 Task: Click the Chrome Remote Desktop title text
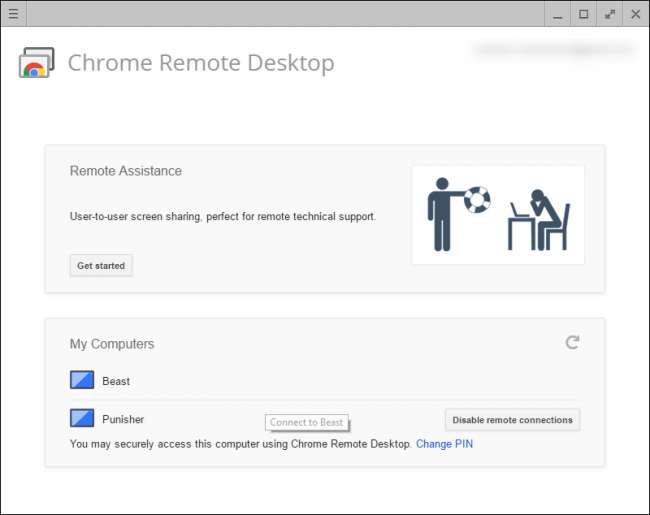(201, 63)
